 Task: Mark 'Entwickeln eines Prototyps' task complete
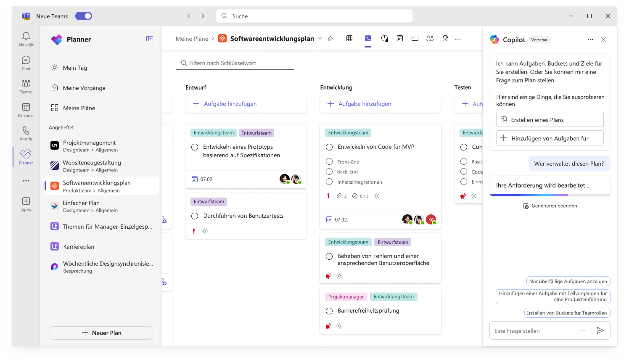[x=195, y=147]
